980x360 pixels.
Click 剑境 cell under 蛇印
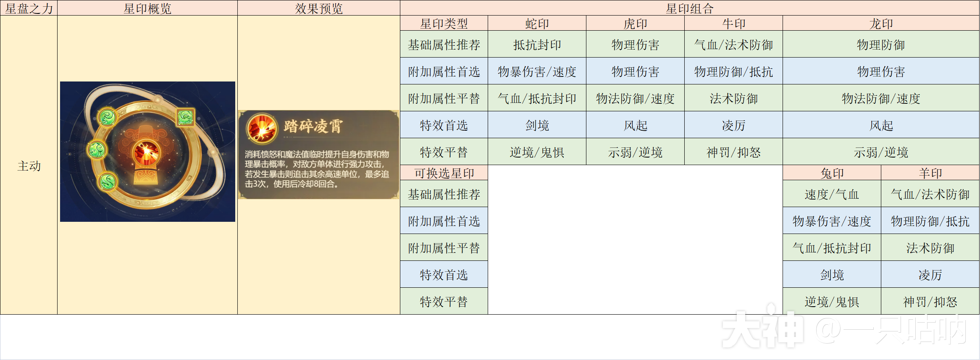(537, 125)
